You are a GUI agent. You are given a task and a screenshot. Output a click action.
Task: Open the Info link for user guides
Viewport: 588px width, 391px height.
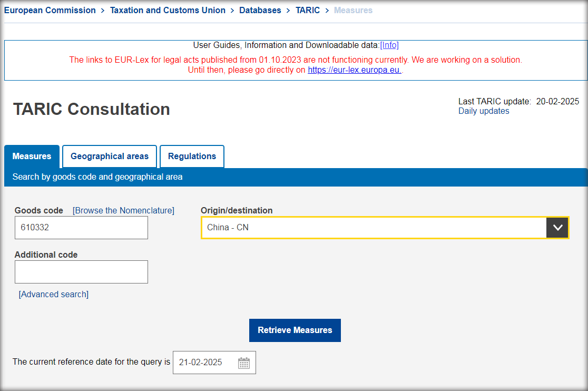(389, 45)
